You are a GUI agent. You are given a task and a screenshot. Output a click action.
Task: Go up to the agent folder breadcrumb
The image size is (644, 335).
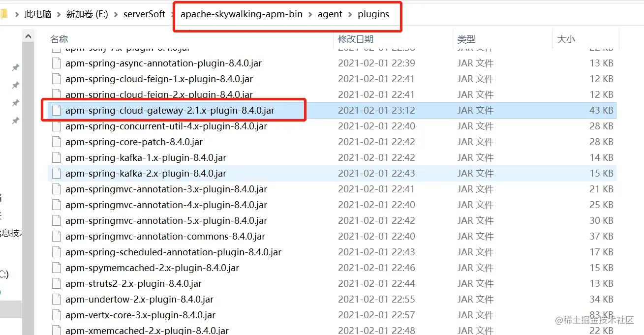pos(330,14)
